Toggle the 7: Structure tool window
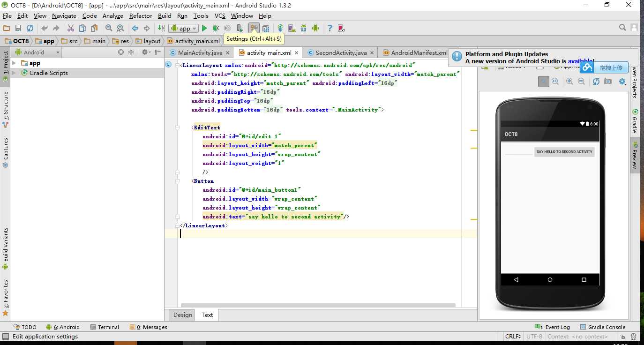Screen dimensions: 644x345 pyautogui.click(x=5, y=110)
